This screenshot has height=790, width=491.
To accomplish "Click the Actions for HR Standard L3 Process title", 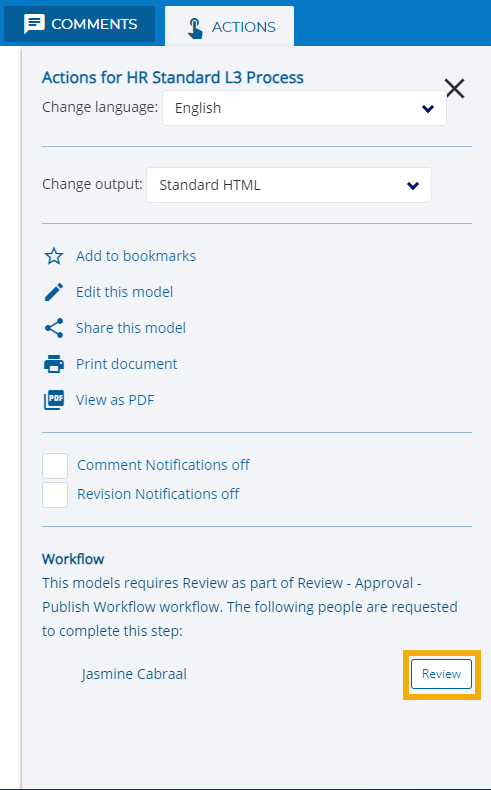I will click(x=173, y=78).
